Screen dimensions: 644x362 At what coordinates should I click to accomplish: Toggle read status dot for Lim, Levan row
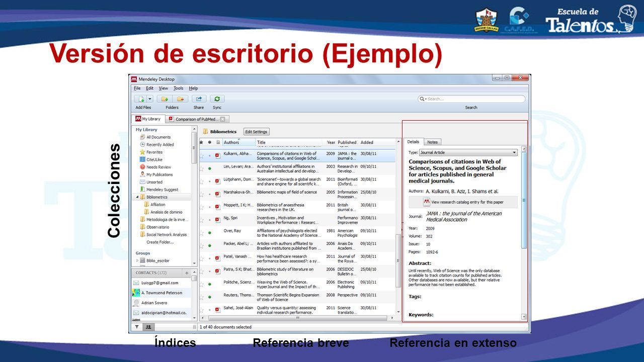tap(210, 168)
